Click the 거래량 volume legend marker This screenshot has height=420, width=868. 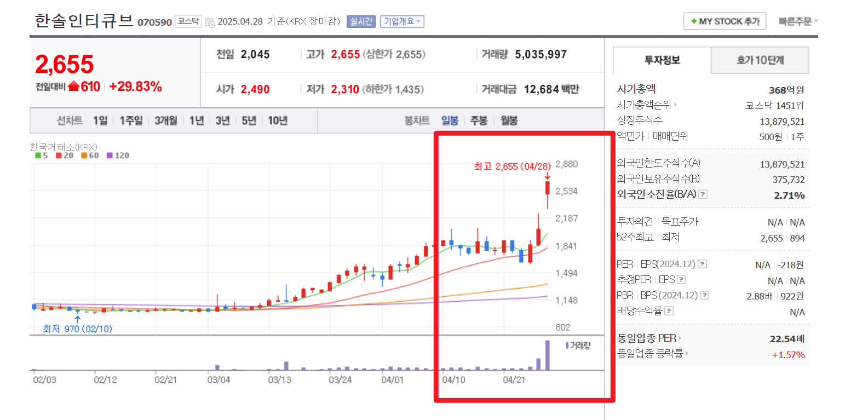[x=567, y=346]
